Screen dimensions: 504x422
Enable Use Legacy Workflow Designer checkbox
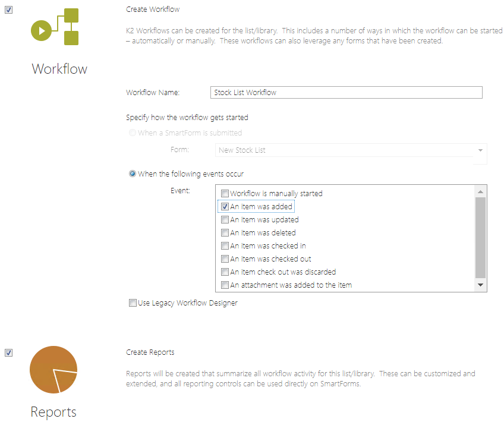[133, 303]
